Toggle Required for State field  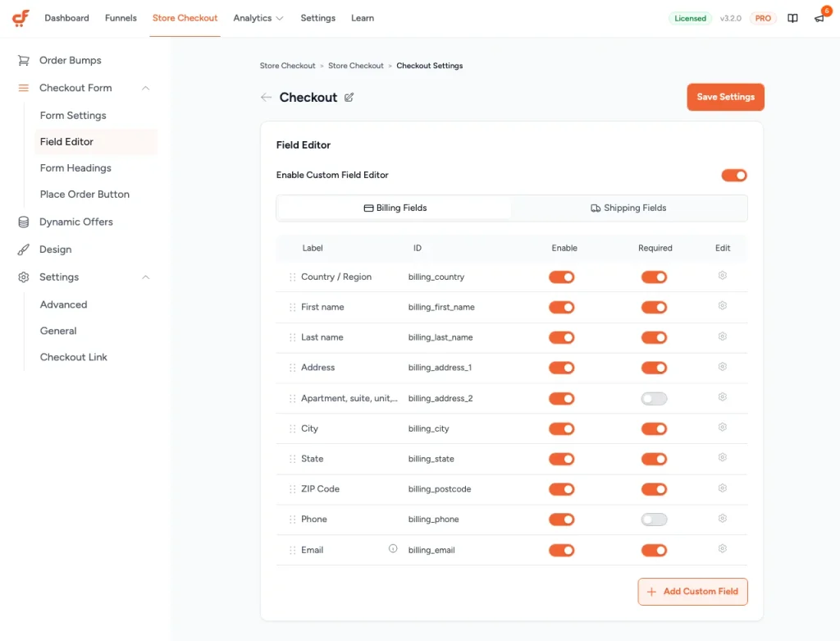coord(654,460)
